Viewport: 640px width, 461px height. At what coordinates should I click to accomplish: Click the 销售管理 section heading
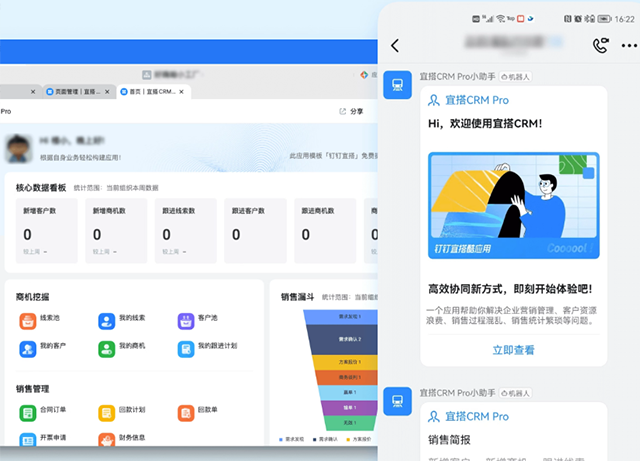[32, 389]
